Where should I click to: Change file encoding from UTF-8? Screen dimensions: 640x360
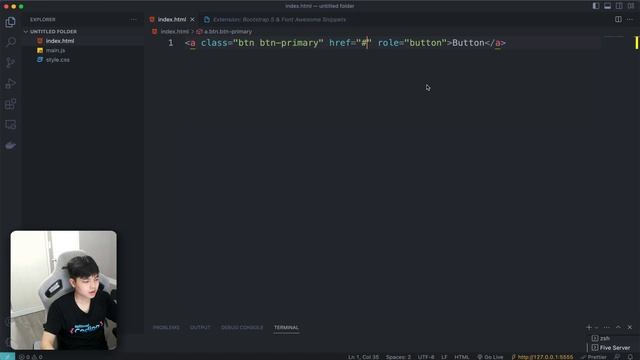[x=426, y=357]
